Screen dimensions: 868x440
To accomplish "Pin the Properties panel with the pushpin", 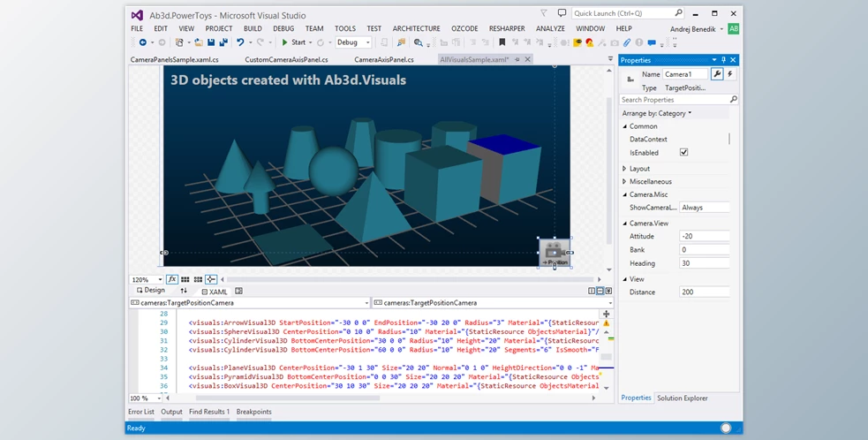I will point(723,60).
